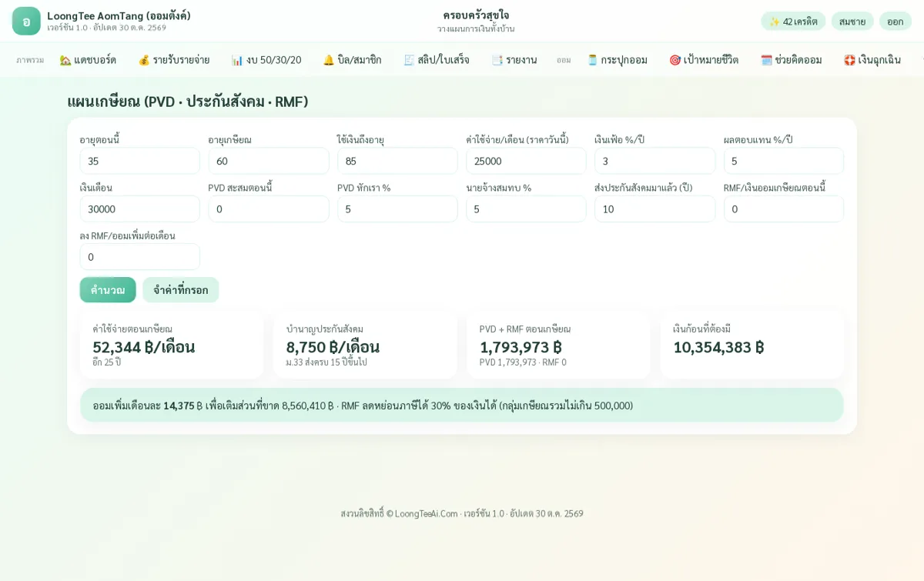Open the เงินฉุกเฉิน tab
Image resolution: width=924 pixels, height=581 pixels.
pos(872,59)
